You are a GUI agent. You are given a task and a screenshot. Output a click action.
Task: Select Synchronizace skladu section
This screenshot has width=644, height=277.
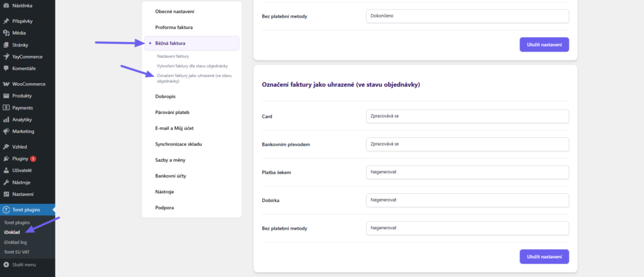click(x=179, y=144)
